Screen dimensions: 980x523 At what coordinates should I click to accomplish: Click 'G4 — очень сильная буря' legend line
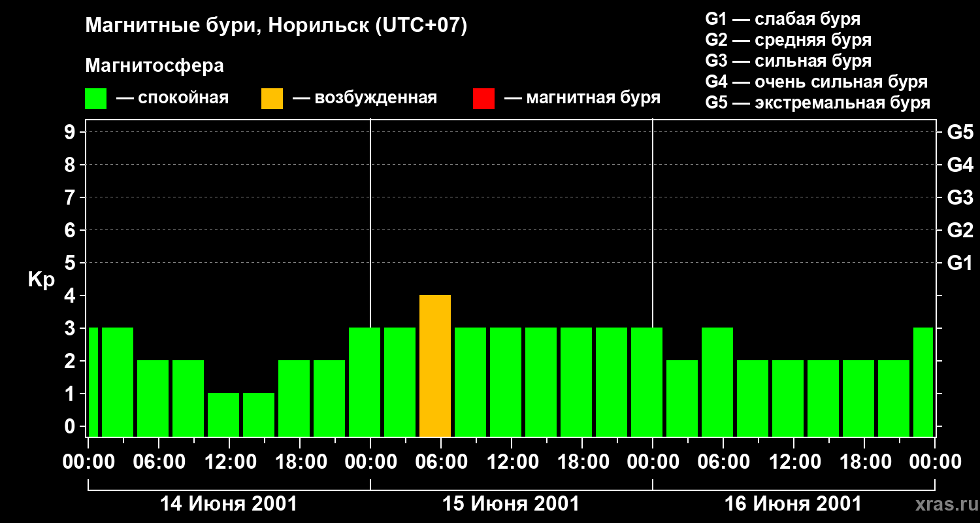tap(816, 82)
